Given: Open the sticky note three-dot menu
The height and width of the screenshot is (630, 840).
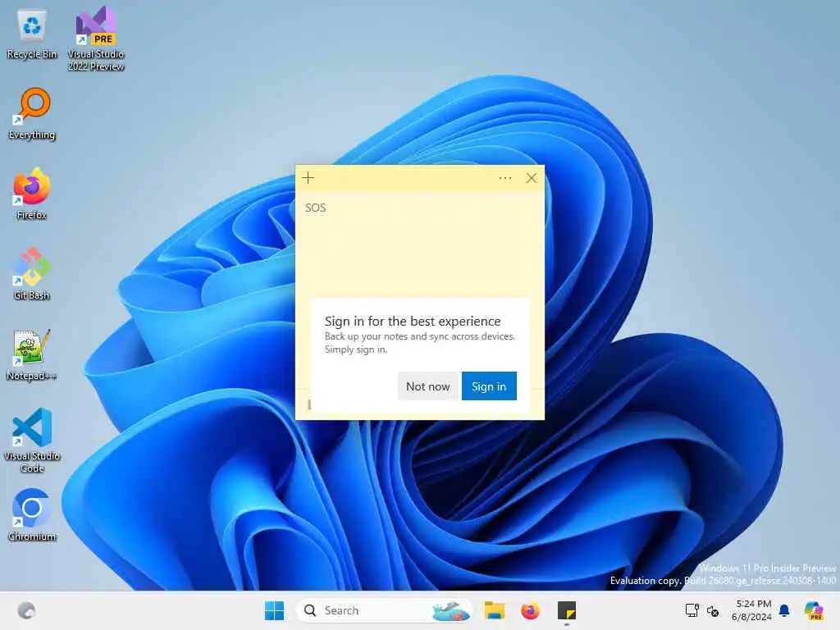Looking at the screenshot, I should [505, 178].
